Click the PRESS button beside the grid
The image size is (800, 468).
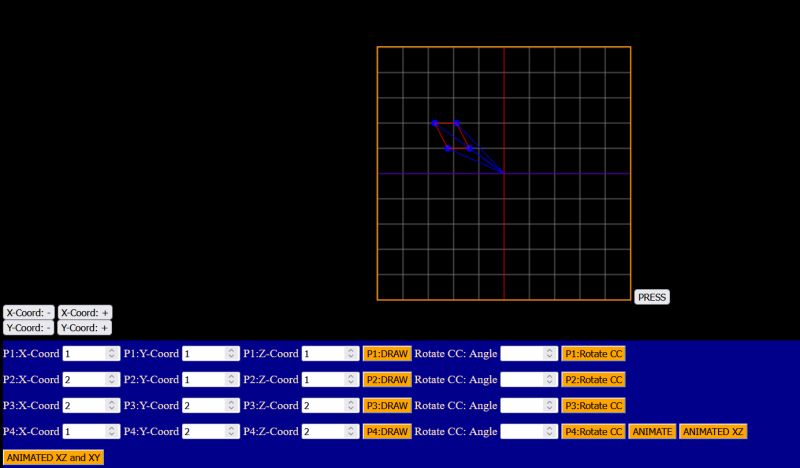pos(652,297)
